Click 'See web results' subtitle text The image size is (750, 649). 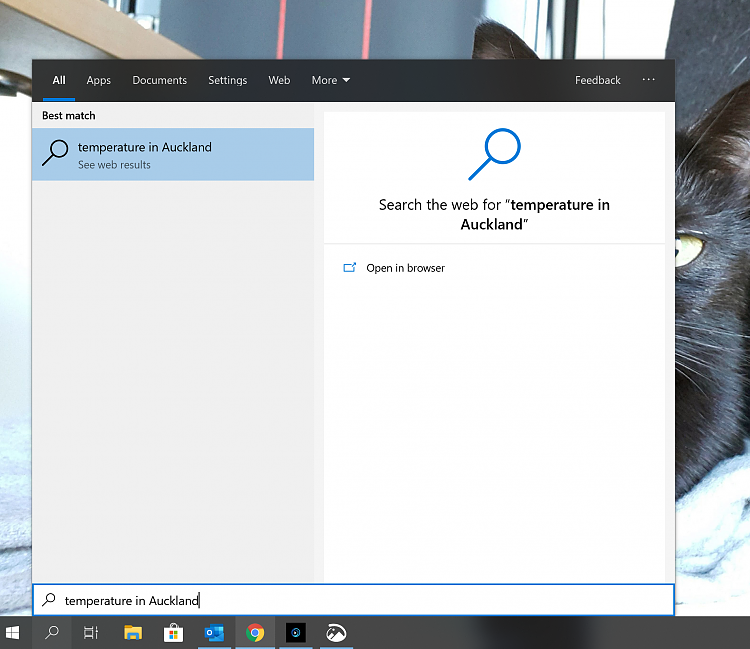[114, 165]
